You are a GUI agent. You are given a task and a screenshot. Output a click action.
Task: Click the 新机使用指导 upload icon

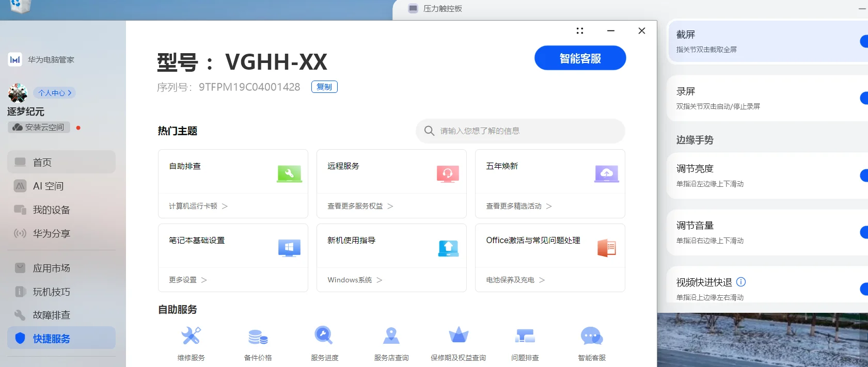[x=448, y=248]
